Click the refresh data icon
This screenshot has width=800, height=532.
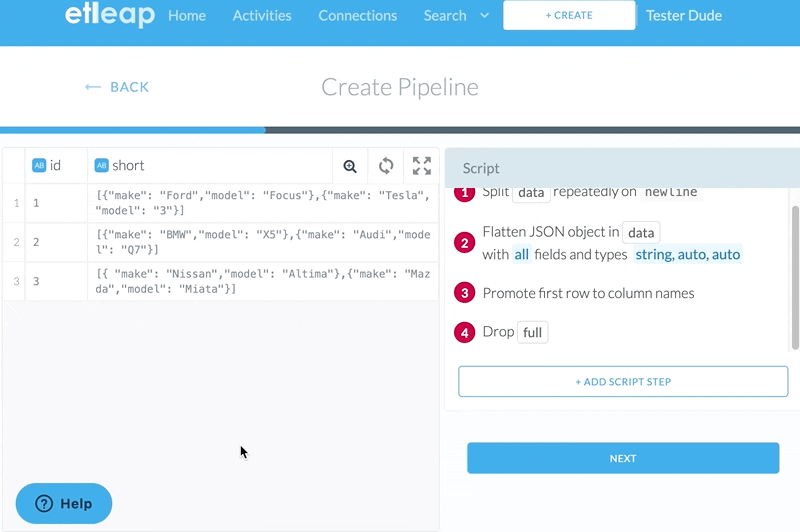click(x=386, y=166)
